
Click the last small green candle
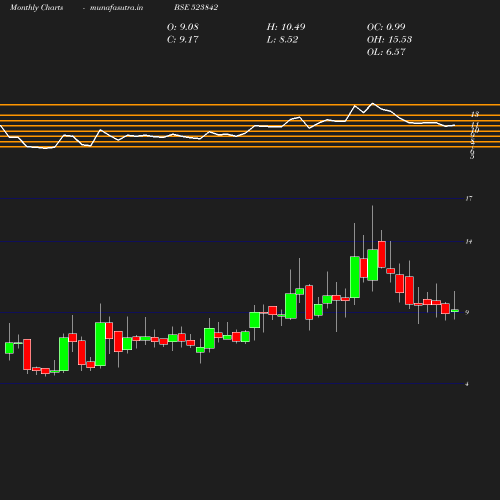click(455, 311)
